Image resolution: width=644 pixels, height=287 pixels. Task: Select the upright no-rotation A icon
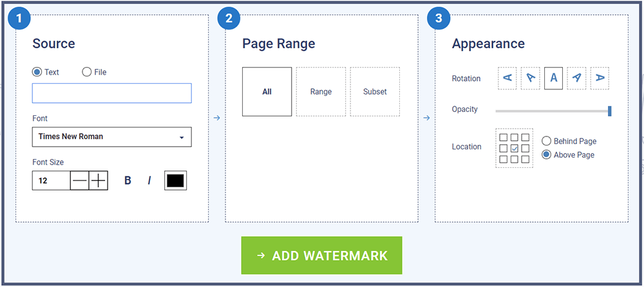click(554, 79)
